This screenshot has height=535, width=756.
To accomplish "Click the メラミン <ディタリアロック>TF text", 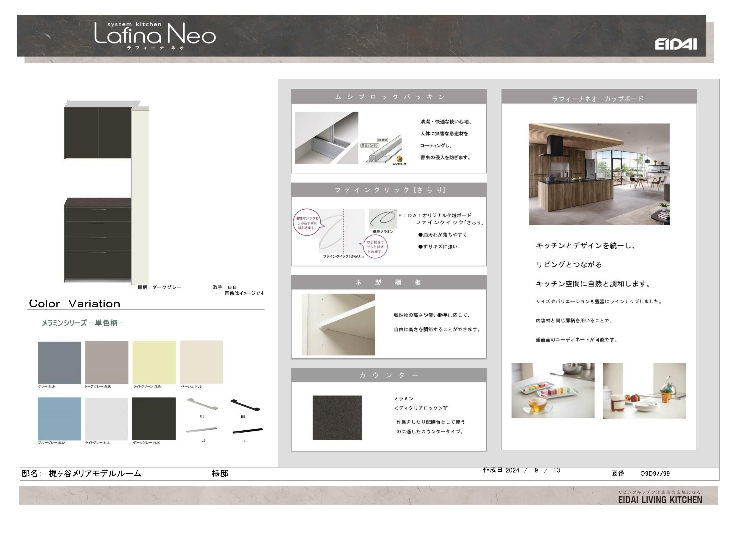I will (x=421, y=403).
